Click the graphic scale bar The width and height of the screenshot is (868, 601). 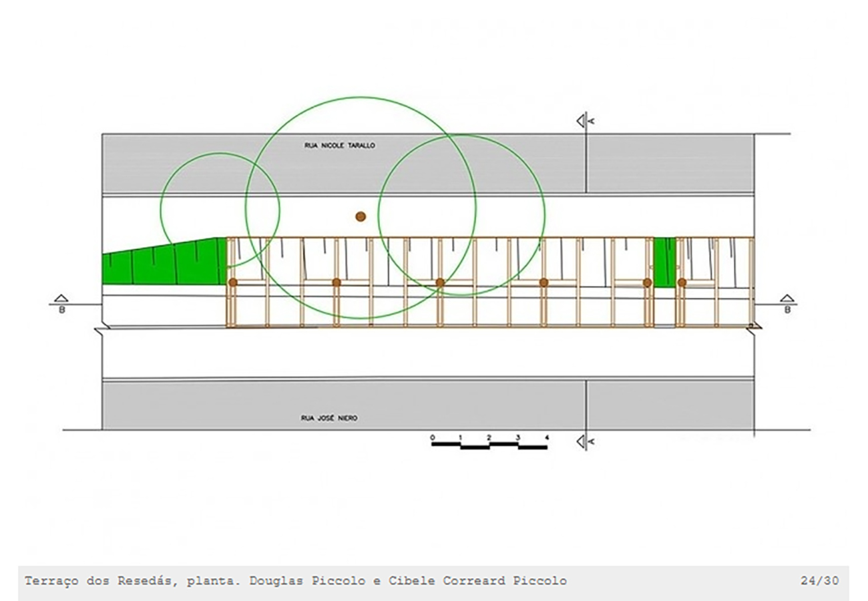tap(489, 442)
